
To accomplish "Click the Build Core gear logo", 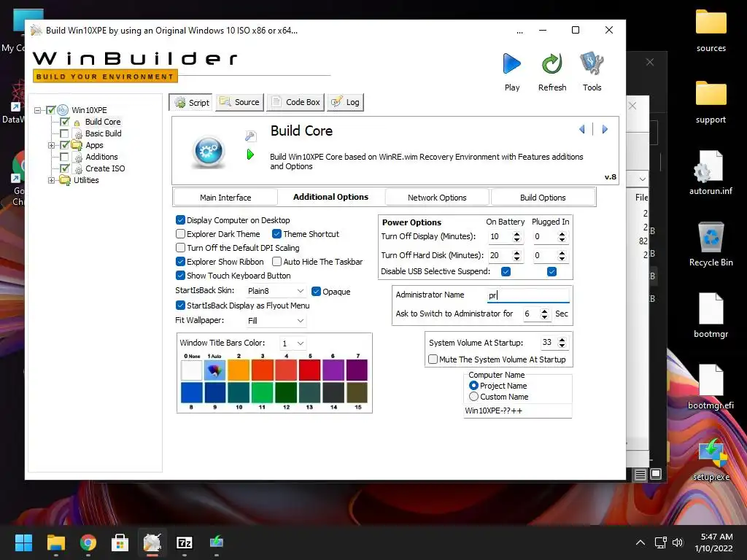I will click(209, 152).
